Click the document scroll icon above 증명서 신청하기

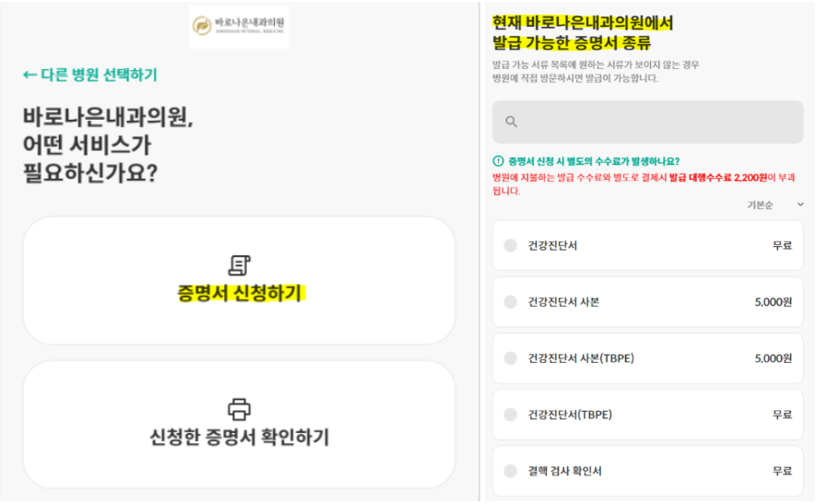click(x=240, y=265)
